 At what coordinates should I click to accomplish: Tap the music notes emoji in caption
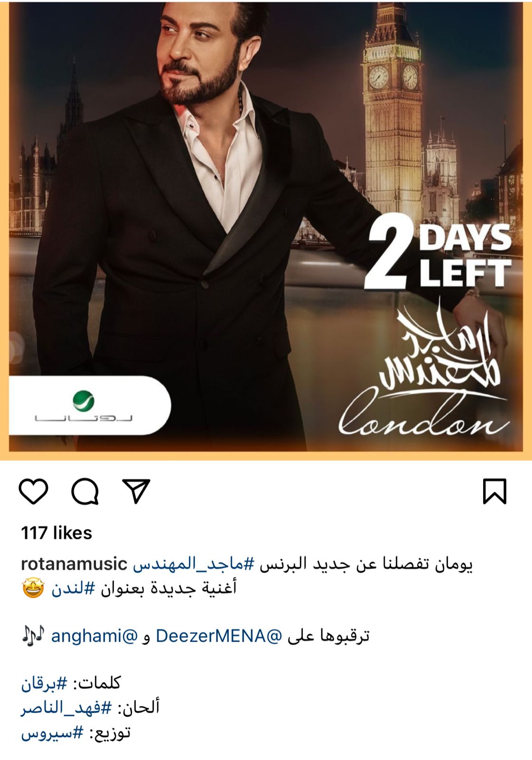pyautogui.click(x=33, y=636)
